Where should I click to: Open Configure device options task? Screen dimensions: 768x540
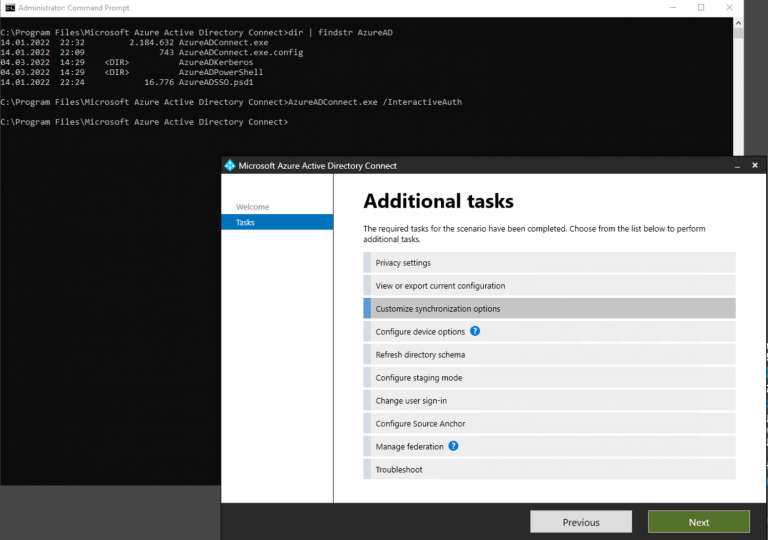pyautogui.click(x=420, y=332)
